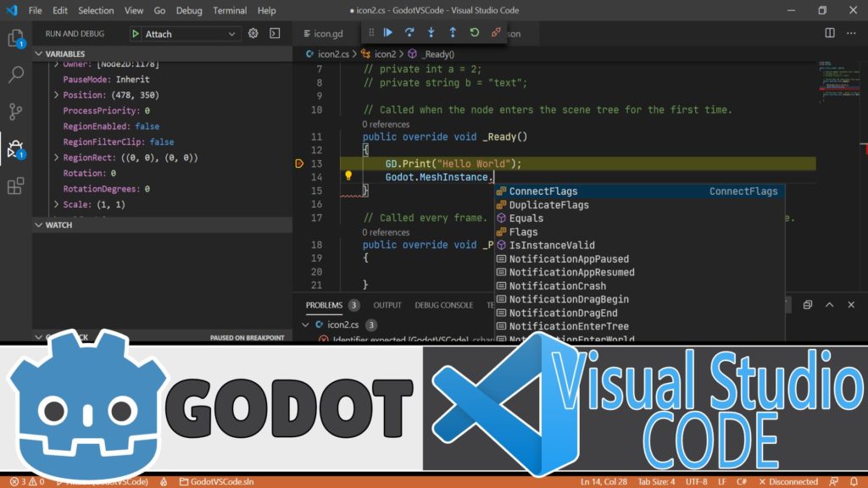Image resolution: width=868 pixels, height=488 pixels.
Task: Switch to the OUTPUT panel tab
Action: click(x=387, y=305)
